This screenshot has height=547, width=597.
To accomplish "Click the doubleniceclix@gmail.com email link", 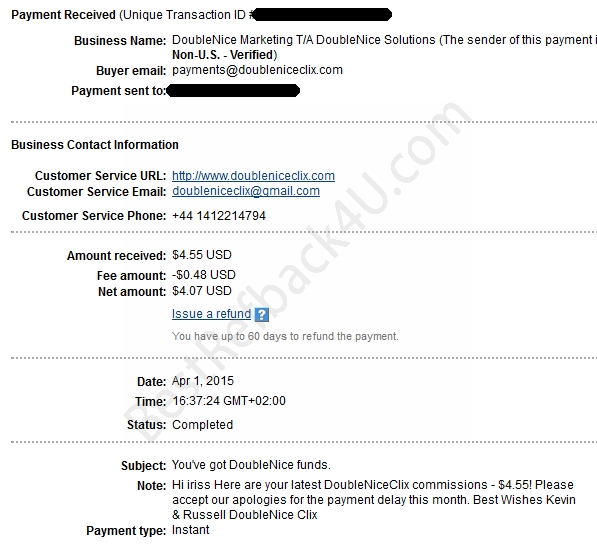I will click(x=246, y=191).
